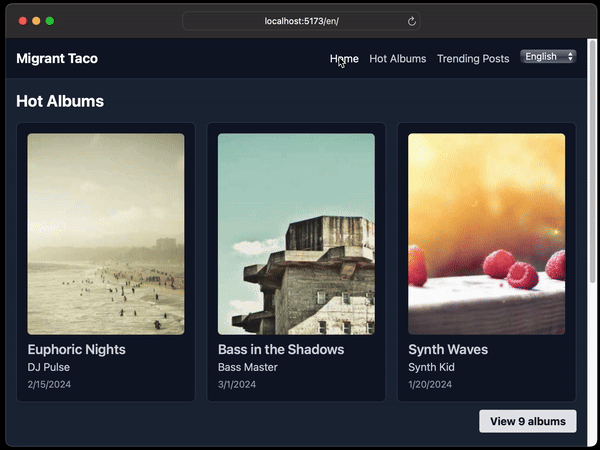The height and width of the screenshot is (450, 600).
Task: Open the English language dropdown
Action: tap(548, 57)
